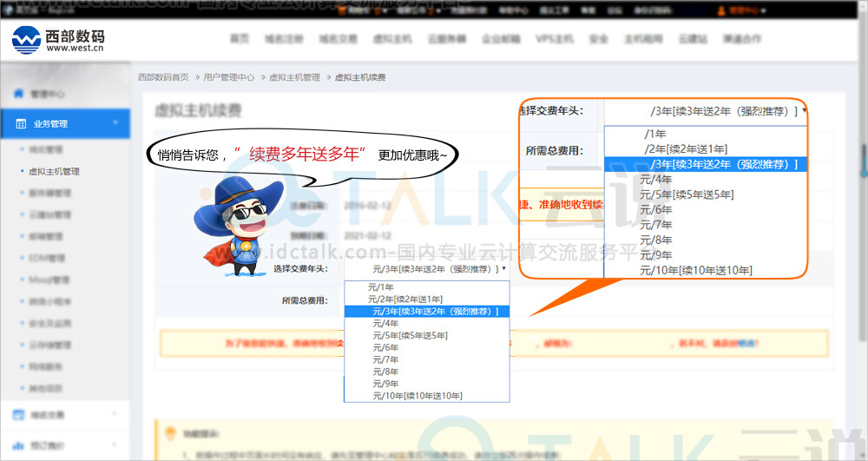868x461 pixels.
Task: Click 备案 in the top bar
Action: pos(588,10)
